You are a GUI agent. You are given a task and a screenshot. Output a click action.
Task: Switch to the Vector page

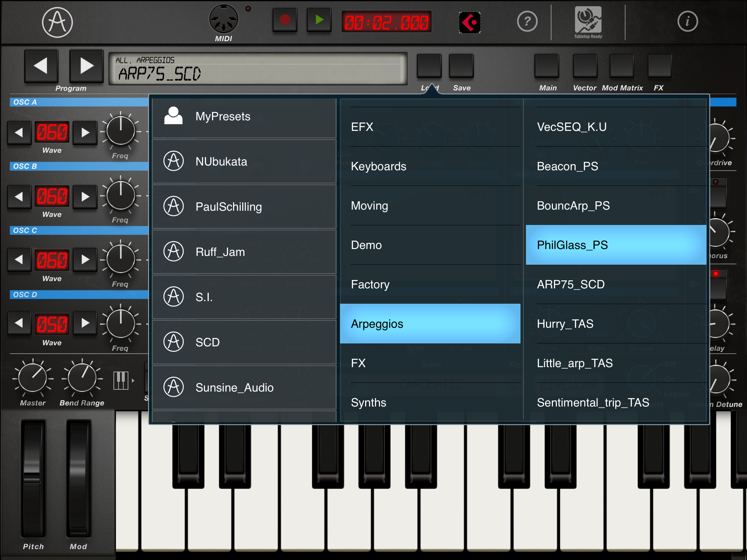[585, 66]
